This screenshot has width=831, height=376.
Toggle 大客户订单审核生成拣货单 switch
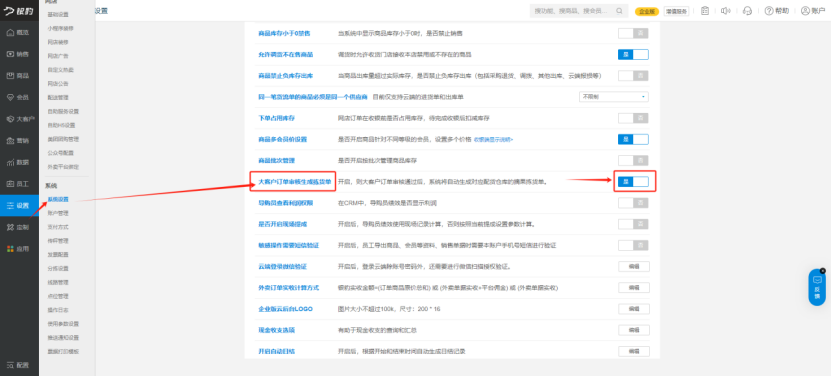[x=633, y=181]
